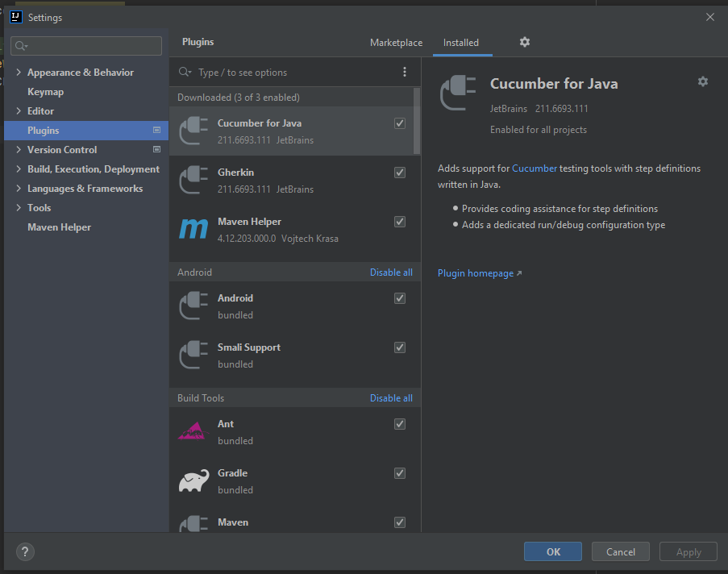
Task: Click the three-dot options menu in plugin search
Action: 405,72
